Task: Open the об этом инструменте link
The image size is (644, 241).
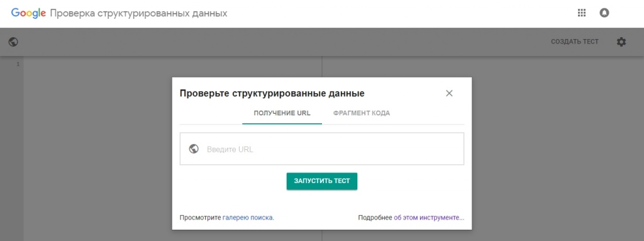Action: point(429,217)
